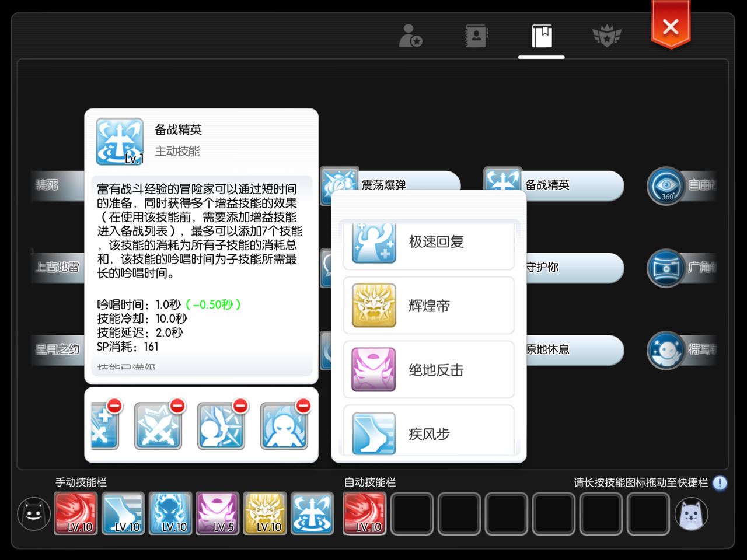This screenshot has width=747, height=560.
Task: Select the 原地休息 skill entry
Action: click(x=575, y=350)
